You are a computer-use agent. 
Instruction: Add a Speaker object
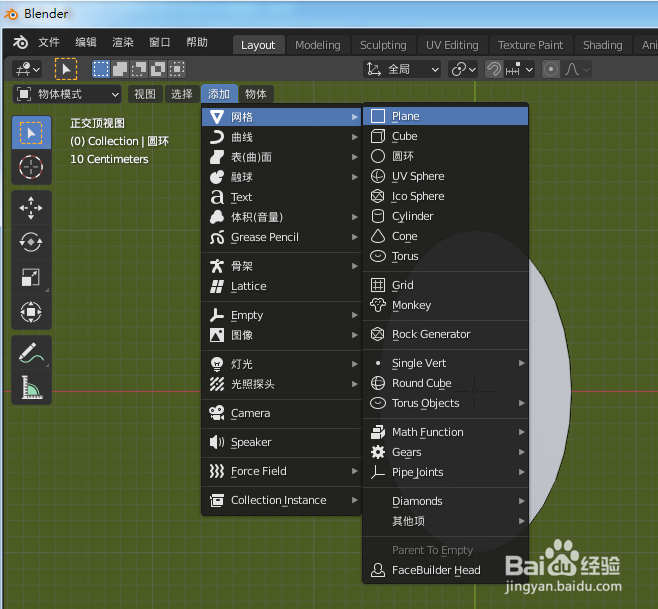282,442
